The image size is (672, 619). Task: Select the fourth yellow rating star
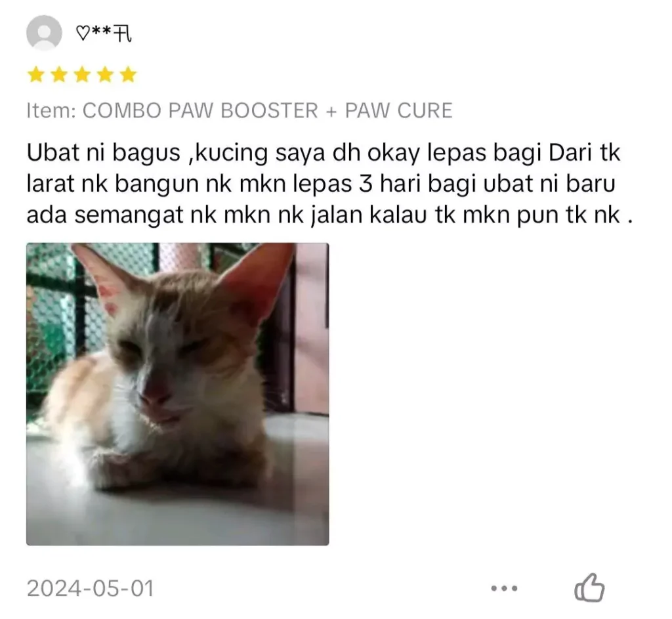[x=104, y=75]
